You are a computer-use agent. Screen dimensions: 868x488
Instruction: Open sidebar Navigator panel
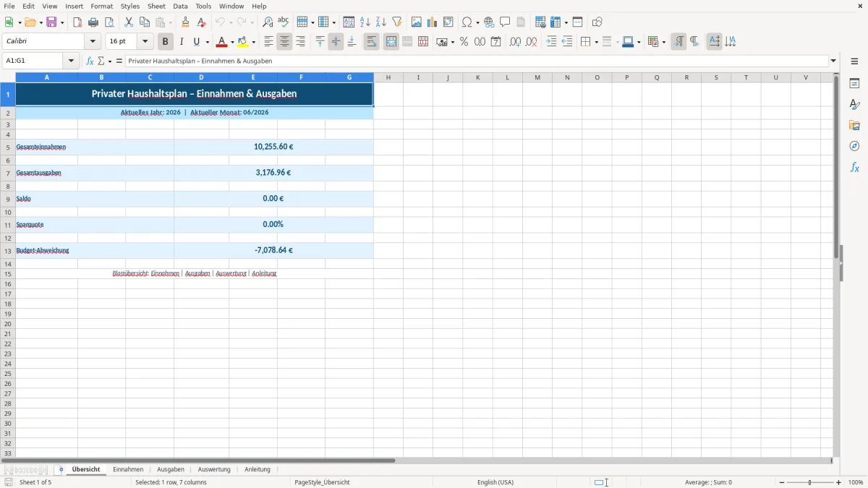pyautogui.click(x=854, y=146)
